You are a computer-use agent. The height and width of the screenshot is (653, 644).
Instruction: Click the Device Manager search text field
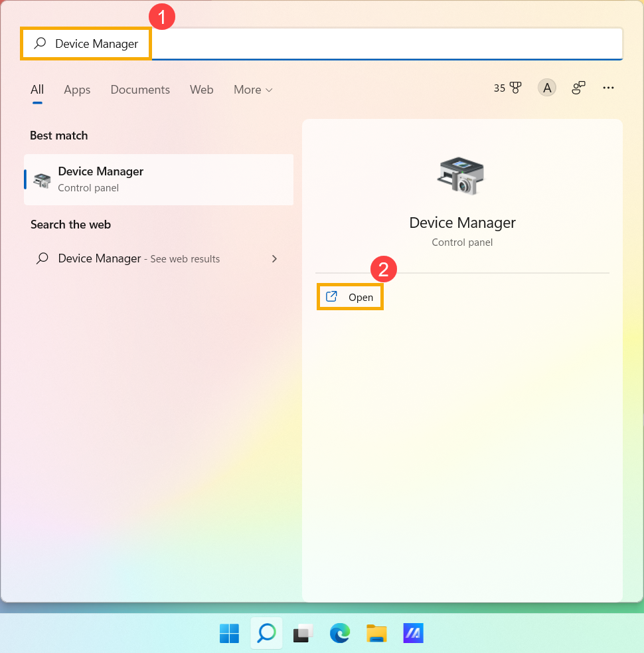[322, 44]
